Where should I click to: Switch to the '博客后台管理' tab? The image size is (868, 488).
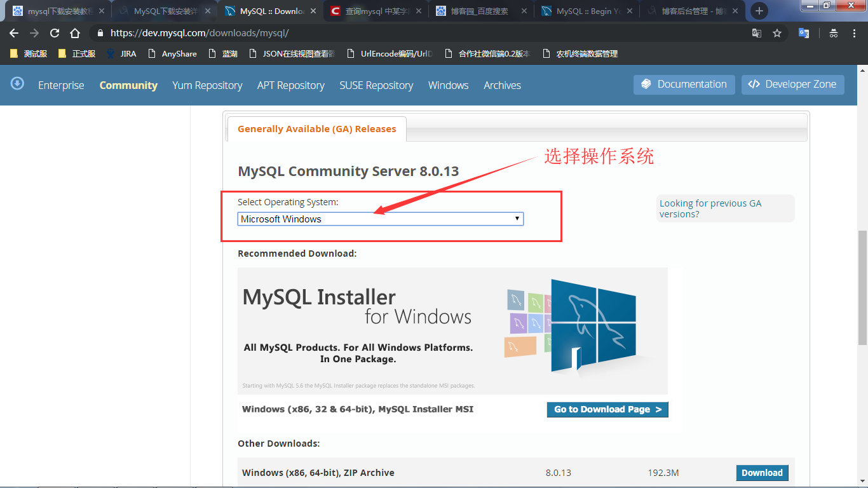click(691, 11)
